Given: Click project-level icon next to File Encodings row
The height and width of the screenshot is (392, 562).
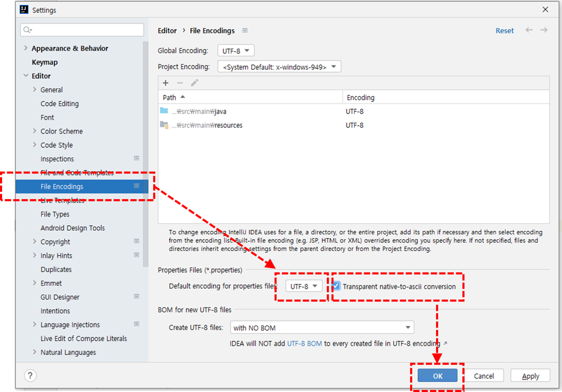Looking at the screenshot, I should (x=136, y=186).
